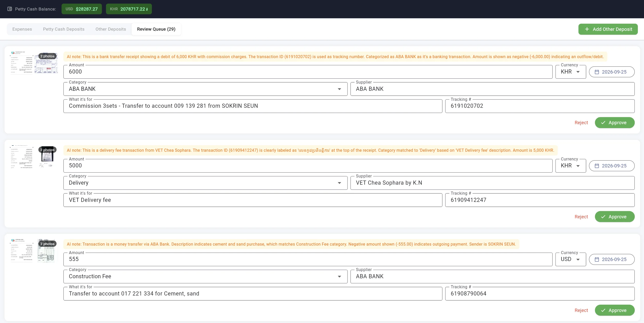Click the Amount field containing 555
The height and width of the screenshot is (323, 644).
coord(308,259)
